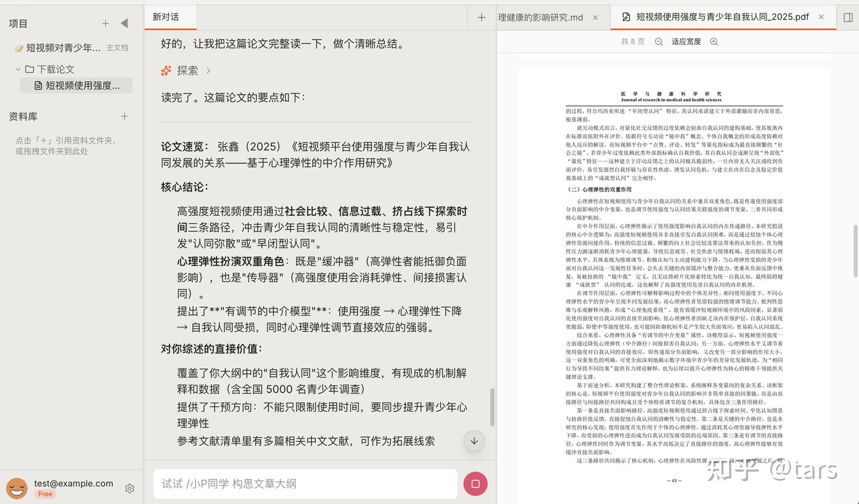Image resolution: width=859 pixels, height=504 pixels.
Task: Switch to the 新对话 tab
Action: [166, 17]
